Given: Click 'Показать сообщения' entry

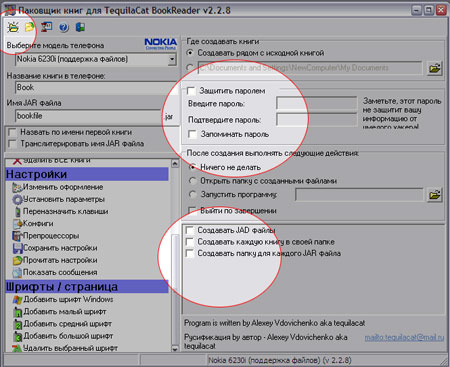Looking at the screenshot, I should click(60, 273).
